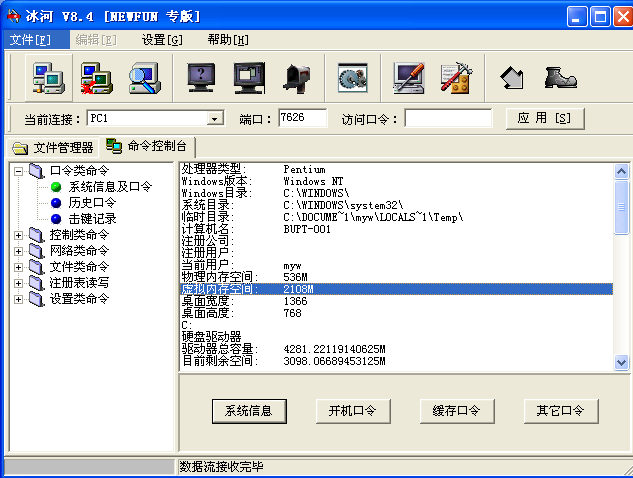Click the 其它口令 button
This screenshot has width=633, height=478.
[561, 411]
